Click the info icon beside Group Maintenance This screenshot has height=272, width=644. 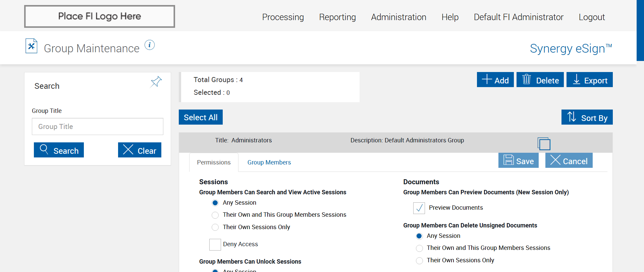[x=150, y=45]
